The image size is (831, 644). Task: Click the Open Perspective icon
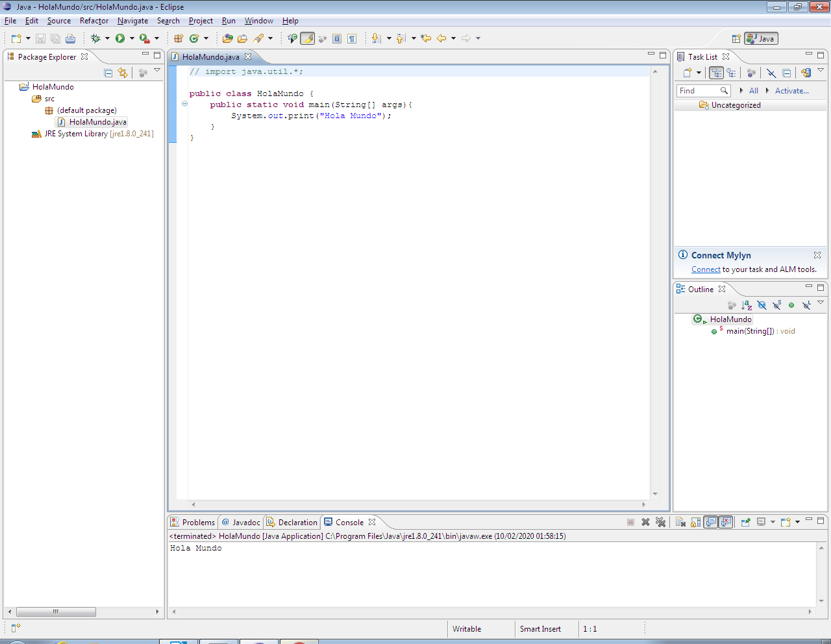(x=736, y=38)
